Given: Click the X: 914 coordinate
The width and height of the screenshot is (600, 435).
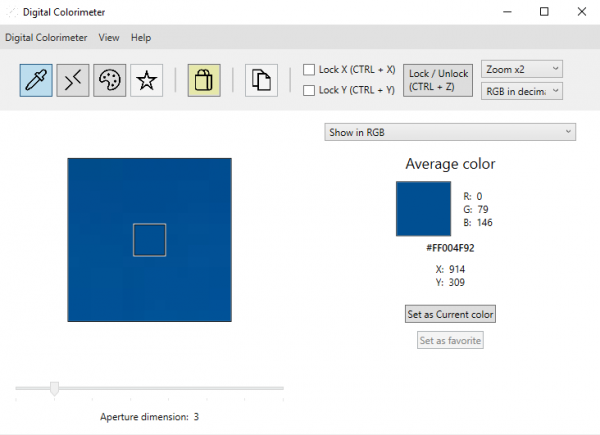Looking at the screenshot, I should pyautogui.click(x=450, y=269).
